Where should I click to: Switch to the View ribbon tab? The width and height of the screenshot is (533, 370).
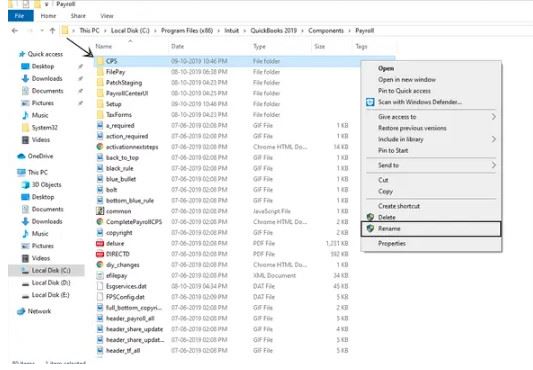coord(106,16)
